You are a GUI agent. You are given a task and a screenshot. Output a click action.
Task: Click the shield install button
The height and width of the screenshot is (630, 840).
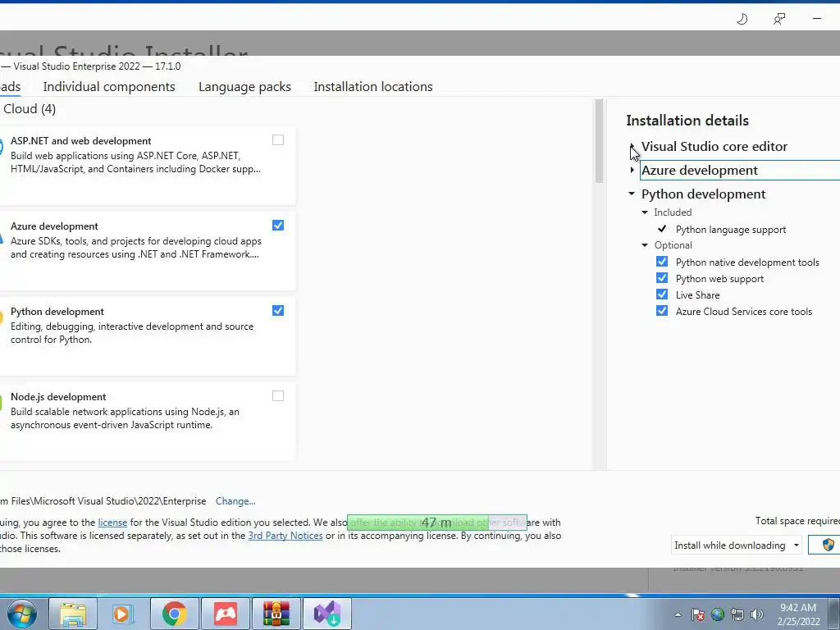tap(827, 545)
